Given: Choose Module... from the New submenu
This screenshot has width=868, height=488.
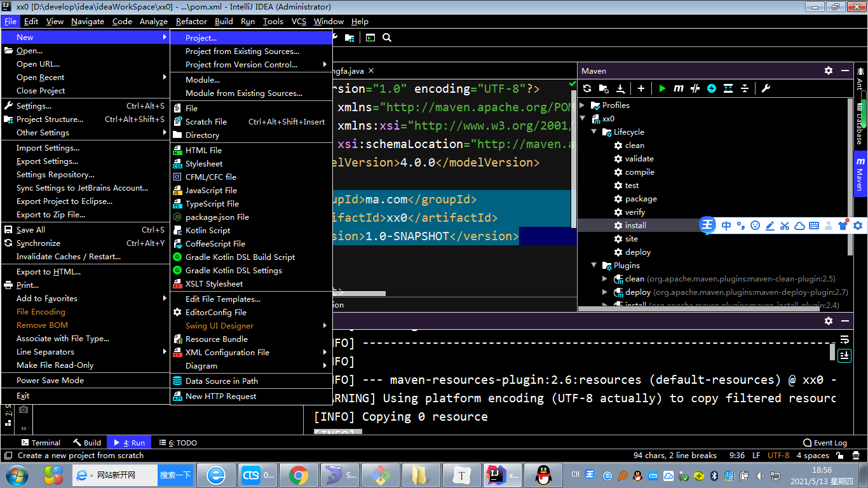Looking at the screenshot, I should 251,79.
